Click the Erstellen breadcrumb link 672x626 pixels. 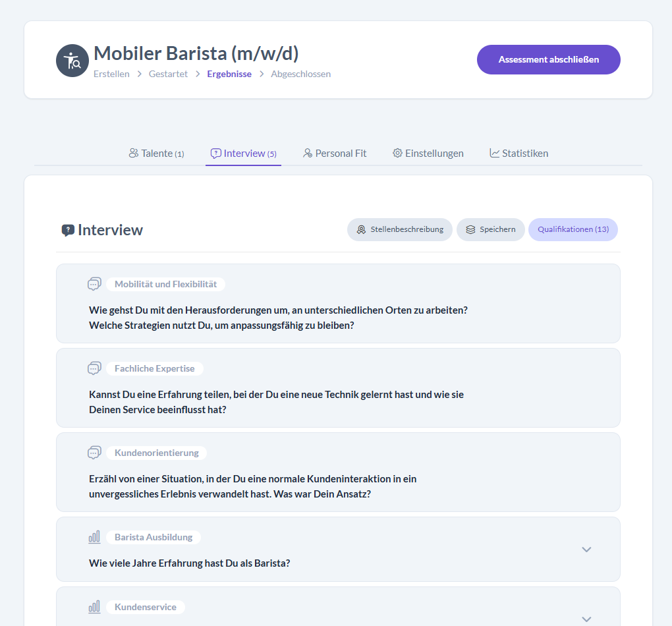[x=111, y=74]
